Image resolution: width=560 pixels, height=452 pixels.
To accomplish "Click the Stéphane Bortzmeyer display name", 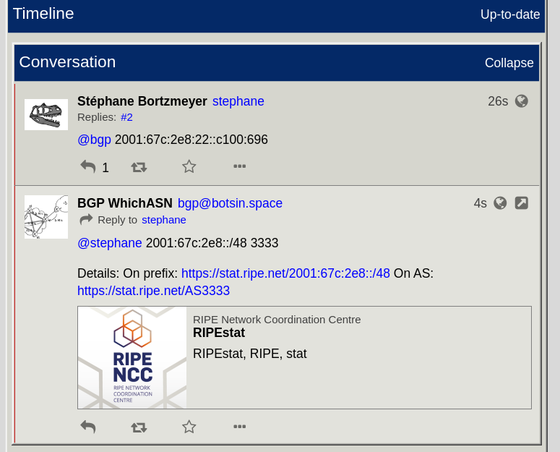I will coord(142,101).
